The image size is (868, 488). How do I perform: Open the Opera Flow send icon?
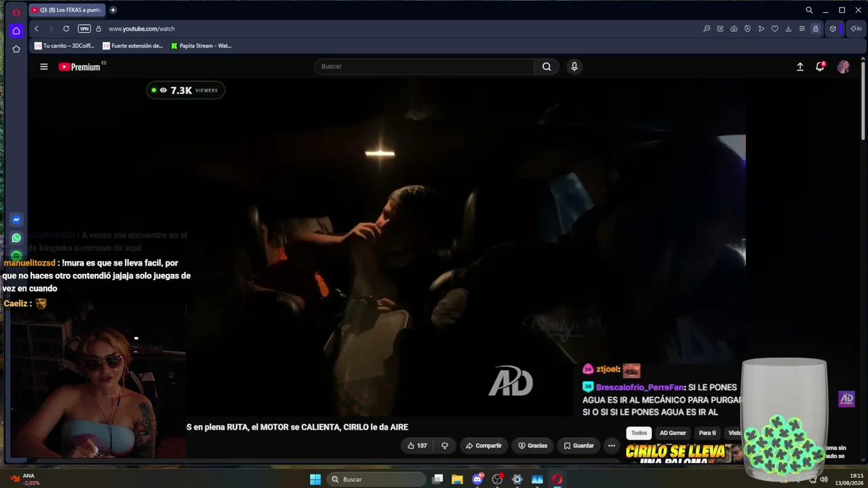(x=761, y=28)
